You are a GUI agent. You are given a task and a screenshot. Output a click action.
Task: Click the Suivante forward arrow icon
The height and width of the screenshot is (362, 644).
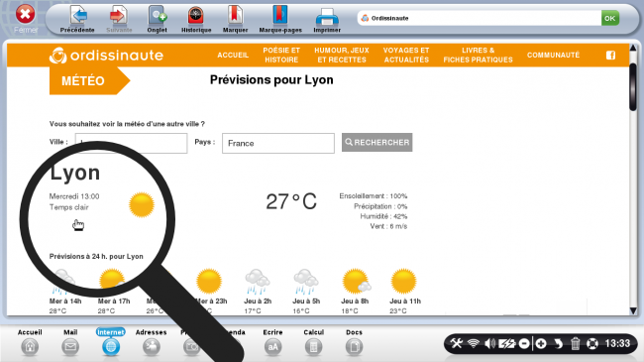(119, 16)
